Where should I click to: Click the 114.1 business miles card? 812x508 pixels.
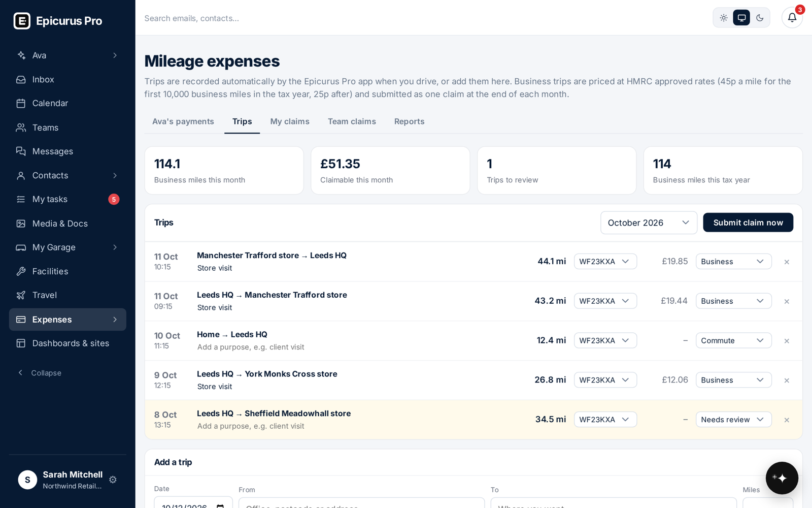pos(224,171)
